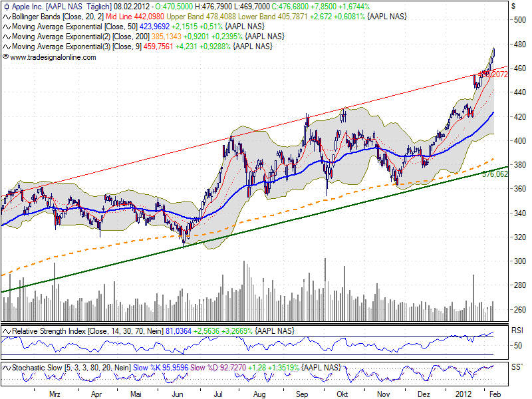The height and width of the screenshot is (399, 532).
Task: Click the $ currency label on price axis
Action: pos(513,6)
